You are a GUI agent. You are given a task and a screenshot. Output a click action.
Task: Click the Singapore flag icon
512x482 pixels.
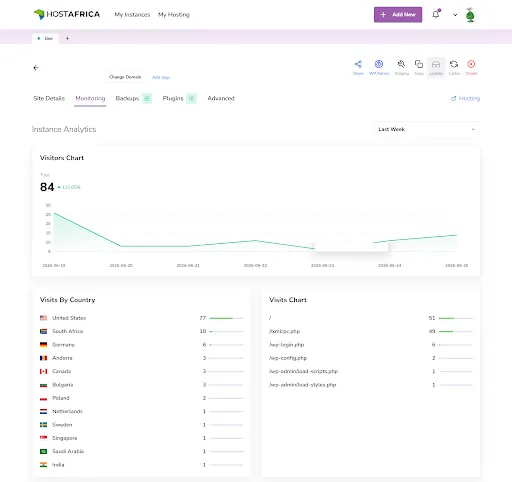pos(43,438)
